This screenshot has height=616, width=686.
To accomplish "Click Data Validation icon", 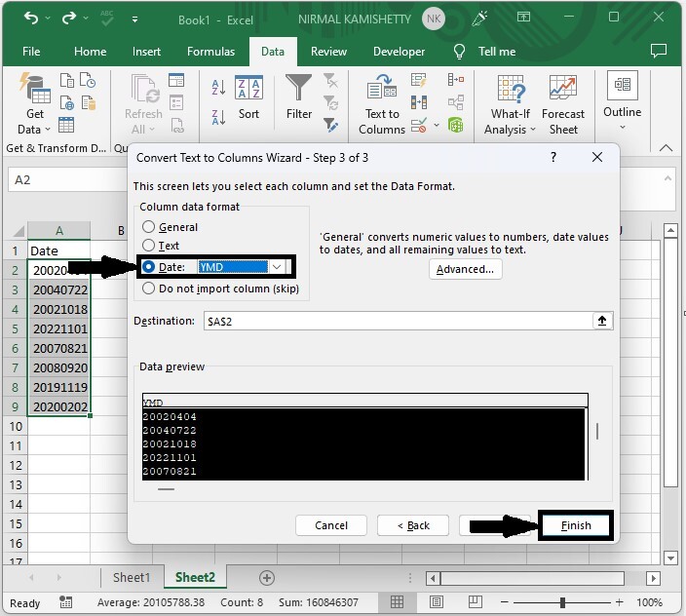I will click(x=419, y=125).
